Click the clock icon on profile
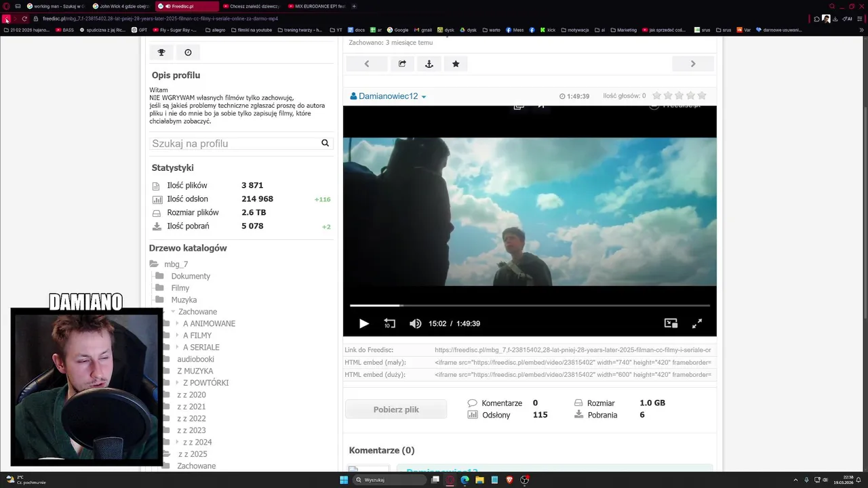 click(x=188, y=52)
